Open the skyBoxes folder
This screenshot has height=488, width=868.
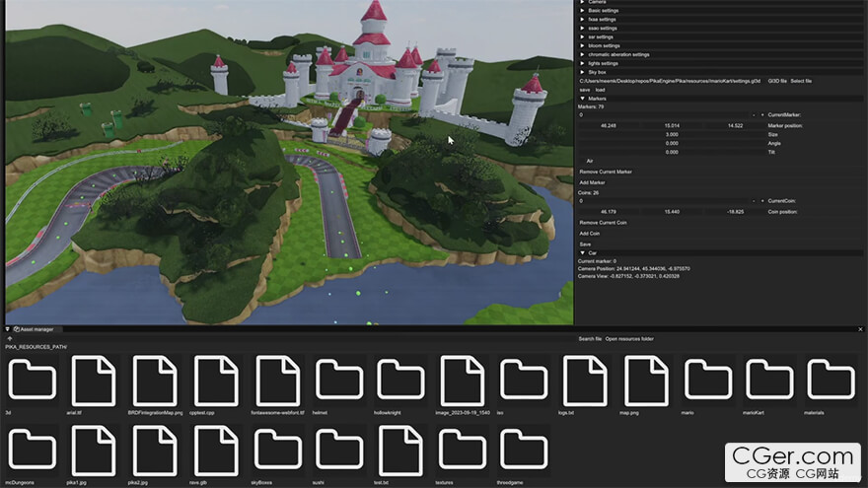[x=279, y=450]
